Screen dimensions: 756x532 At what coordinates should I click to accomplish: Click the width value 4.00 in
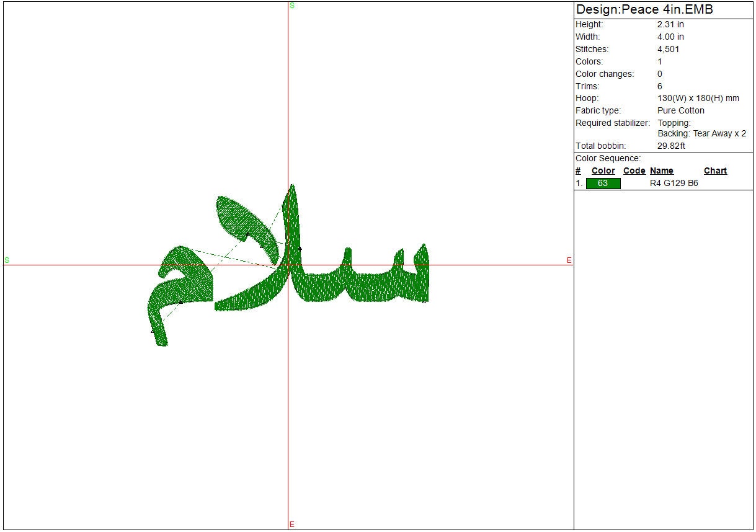pyautogui.click(x=670, y=37)
